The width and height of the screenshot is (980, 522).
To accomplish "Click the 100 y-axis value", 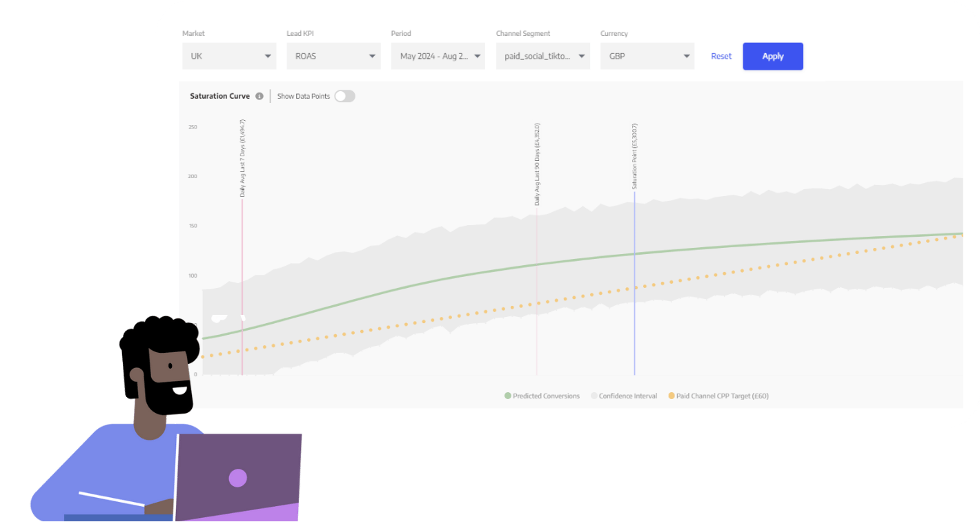I will coord(193,275).
